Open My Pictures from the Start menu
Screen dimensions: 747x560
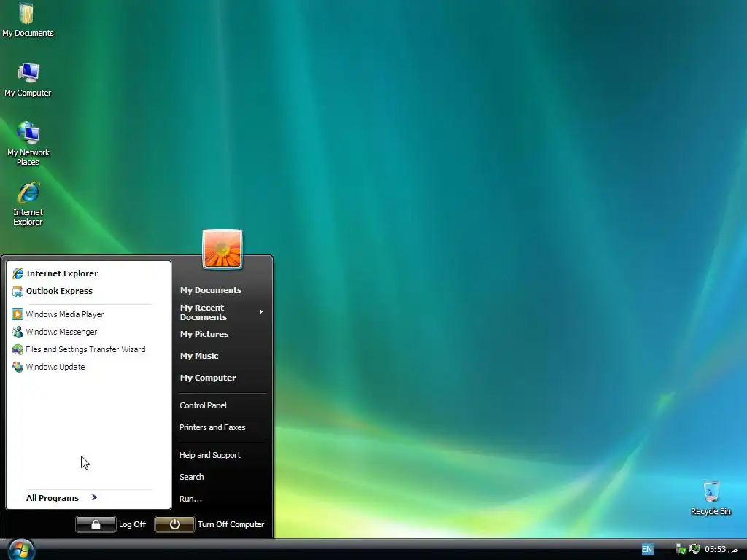[x=204, y=334]
